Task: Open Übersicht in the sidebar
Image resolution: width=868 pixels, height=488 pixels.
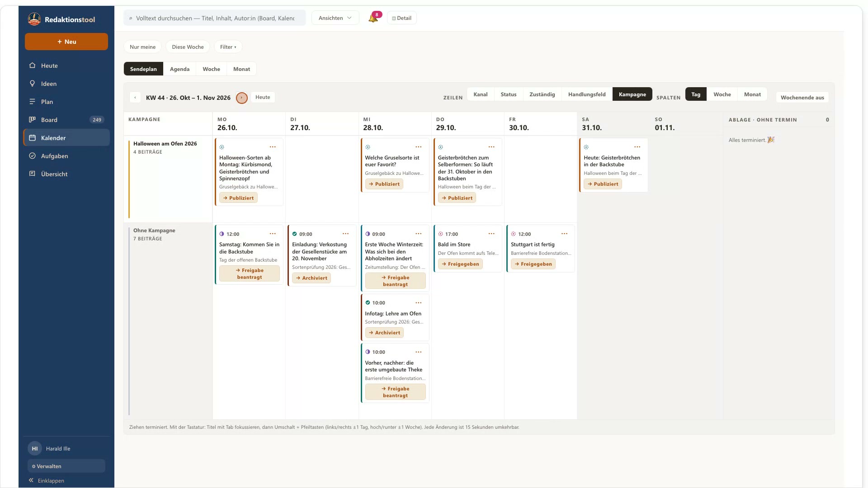Action: pyautogui.click(x=66, y=174)
